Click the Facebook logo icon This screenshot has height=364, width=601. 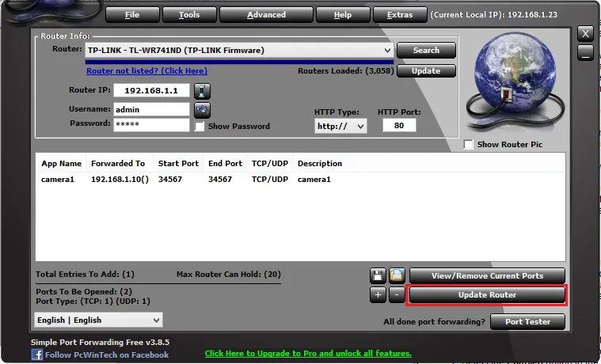coord(37,355)
